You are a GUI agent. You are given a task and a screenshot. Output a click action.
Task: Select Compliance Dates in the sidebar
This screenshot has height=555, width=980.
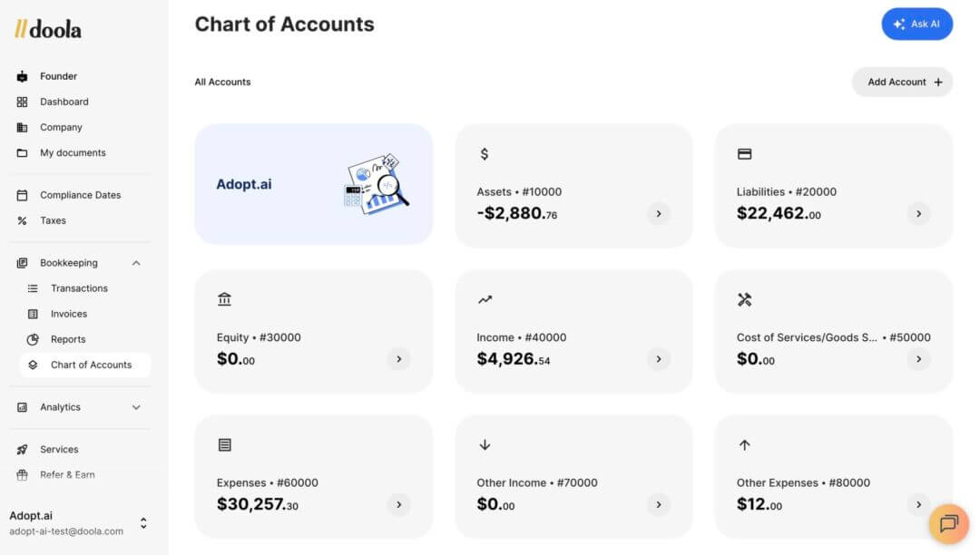click(80, 195)
